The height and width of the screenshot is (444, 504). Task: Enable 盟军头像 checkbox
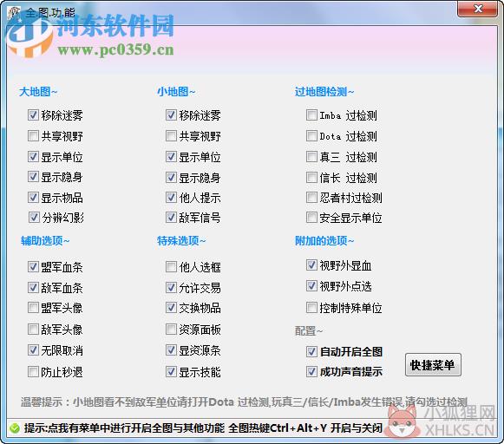33,308
